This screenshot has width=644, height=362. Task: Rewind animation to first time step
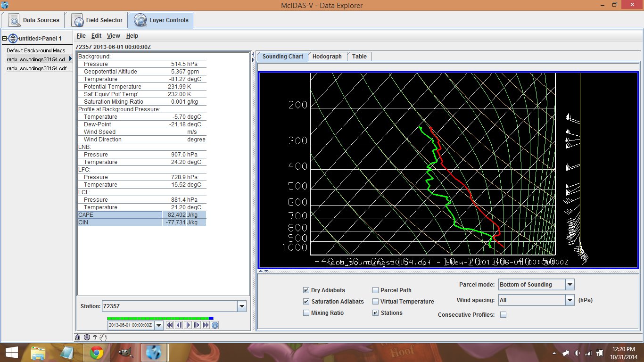coord(170,325)
